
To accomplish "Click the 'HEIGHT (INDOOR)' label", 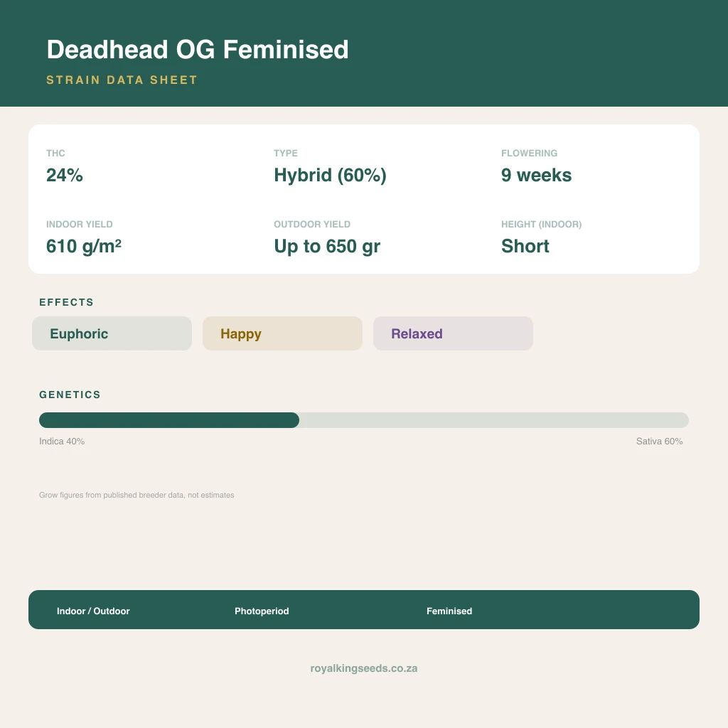I will [541, 224].
